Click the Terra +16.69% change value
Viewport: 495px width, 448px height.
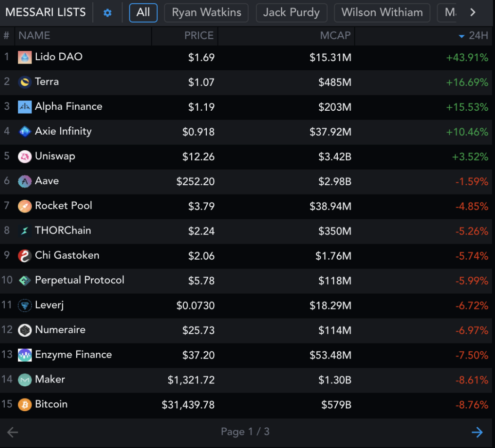[x=467, y=82]
